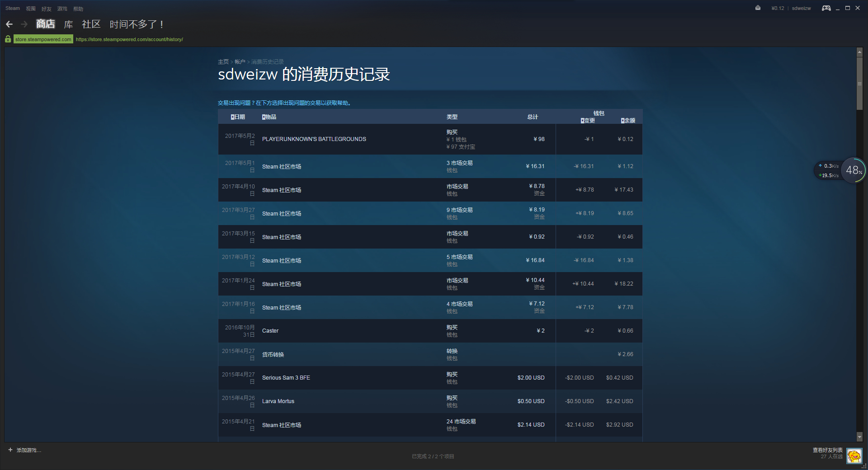868x470 pixels.
Task: Select the Caster purchase entry
Action: [x=430, y=331]
